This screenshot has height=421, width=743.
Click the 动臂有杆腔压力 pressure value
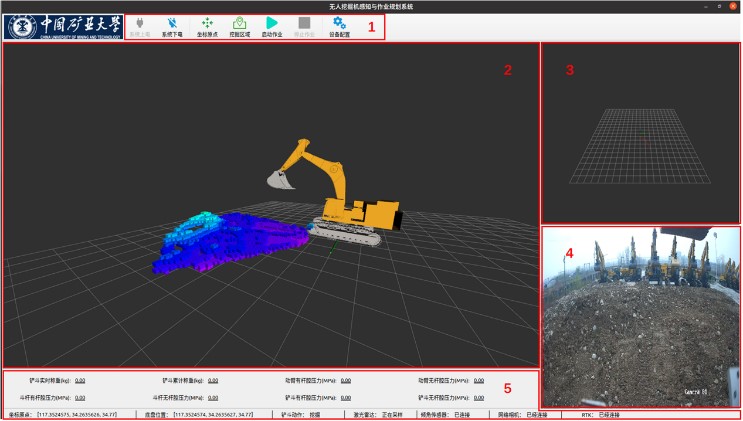(x=346, y=381)
